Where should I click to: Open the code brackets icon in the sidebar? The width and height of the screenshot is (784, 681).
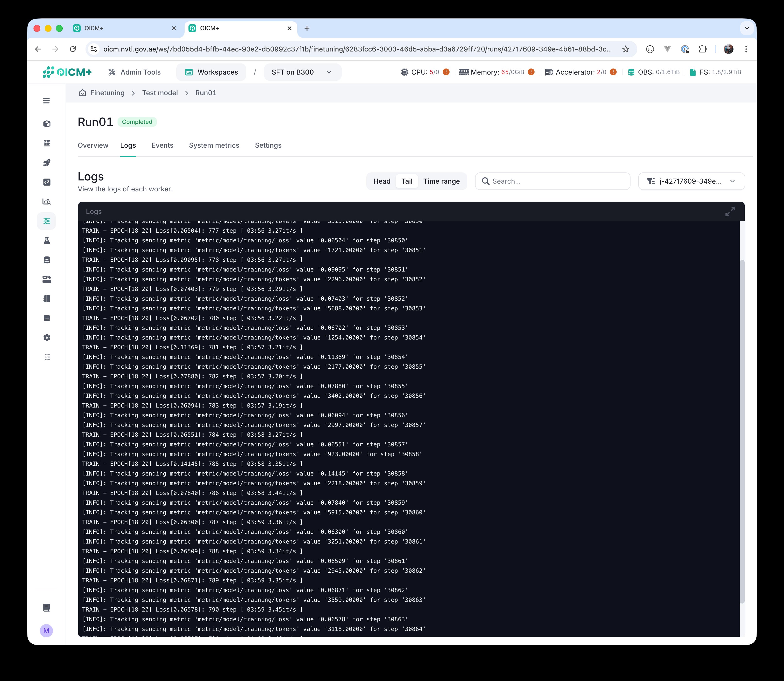coord(47,182)
